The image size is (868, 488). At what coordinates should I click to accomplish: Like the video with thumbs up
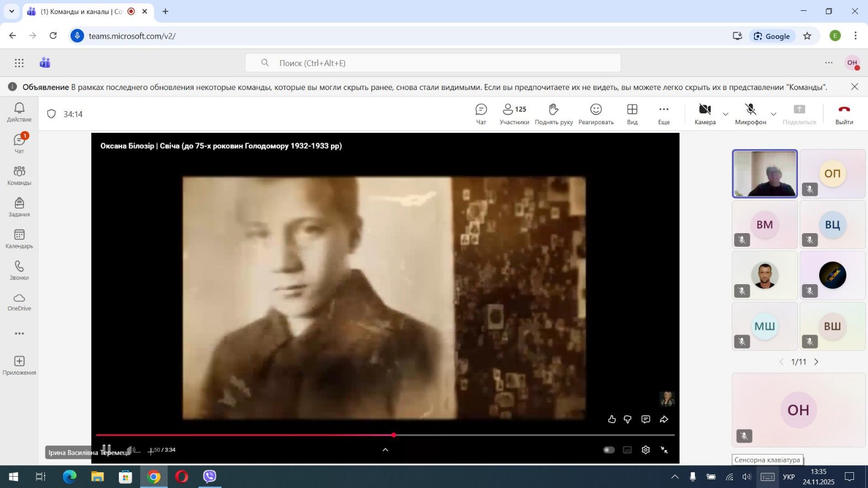click(x=611, y=419)
